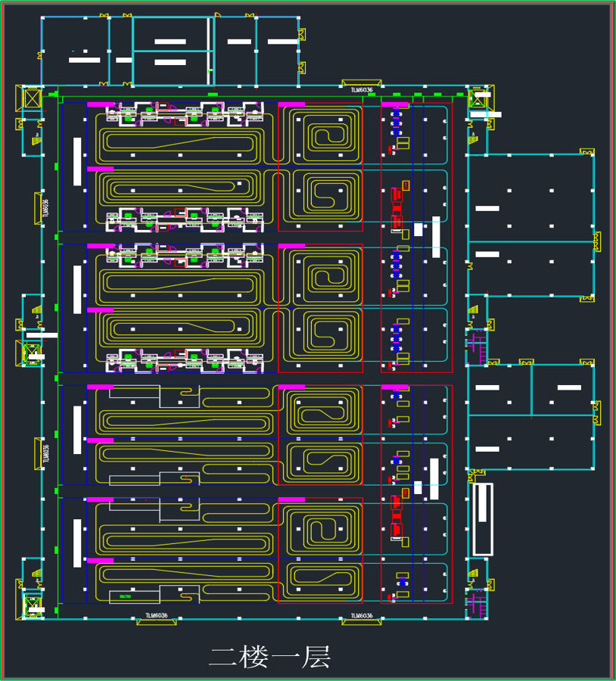This screenshot has height=681, width=616.
Task: Select the crossed-box elevator symbol at top-right corner
Action: click(479, 99)
